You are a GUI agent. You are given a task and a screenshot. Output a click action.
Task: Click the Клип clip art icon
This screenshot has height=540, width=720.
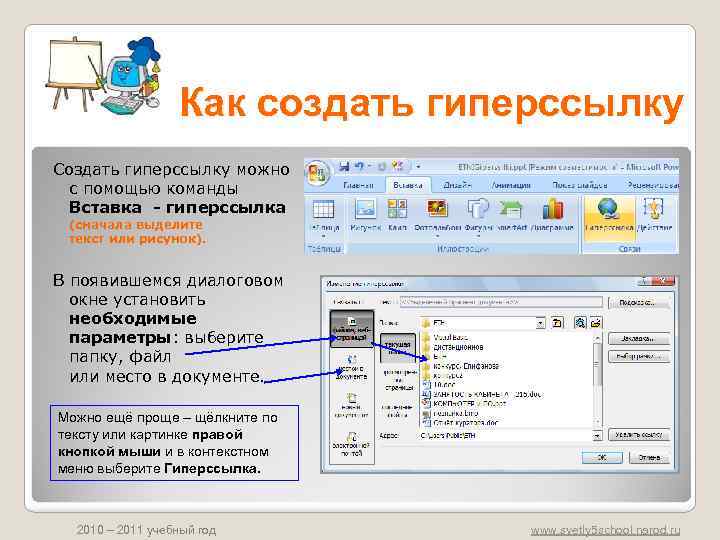tap(397, 210)
